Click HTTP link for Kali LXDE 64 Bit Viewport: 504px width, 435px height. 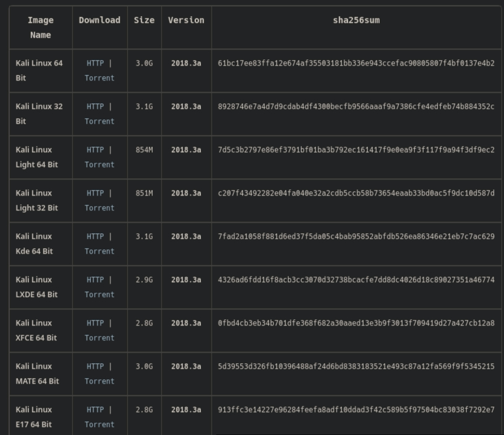coord(95,280)
